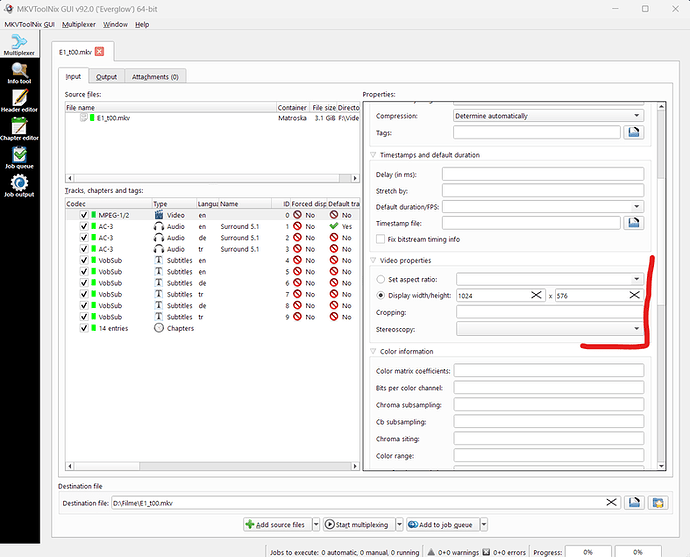This screenshot has height=557, width=690.
Task: Clear the destination file path
Action: tap(611, 502)
